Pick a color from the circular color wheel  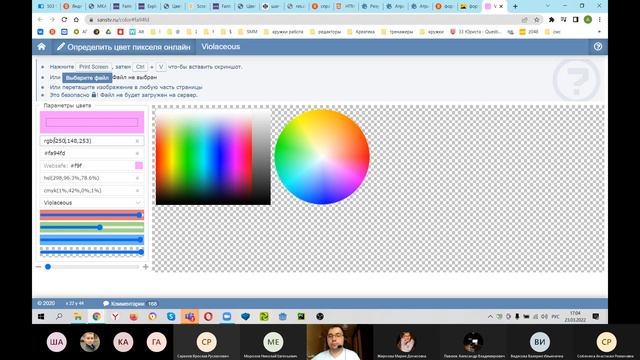[322, 156]
